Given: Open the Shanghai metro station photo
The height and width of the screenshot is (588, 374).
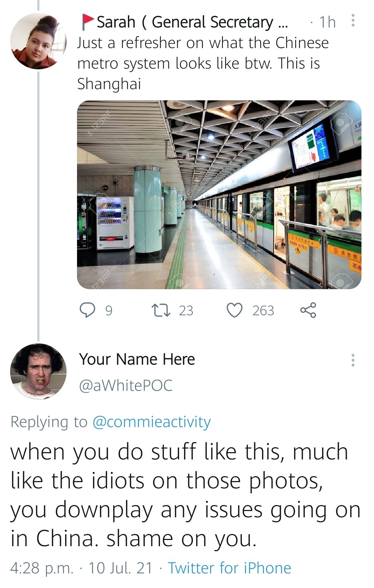Looking at the screenshot, I should pos(219,194).
